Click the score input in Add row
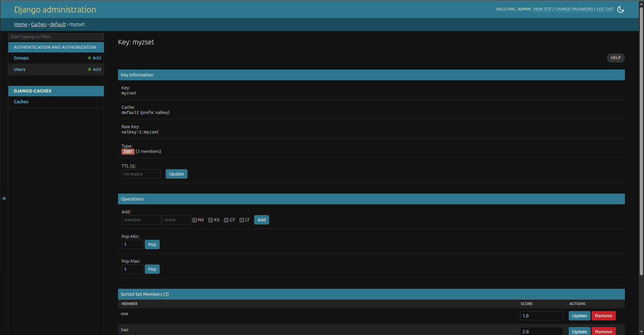Image resolution: width=644 pixels, height=335 pixels. point(176,220)
